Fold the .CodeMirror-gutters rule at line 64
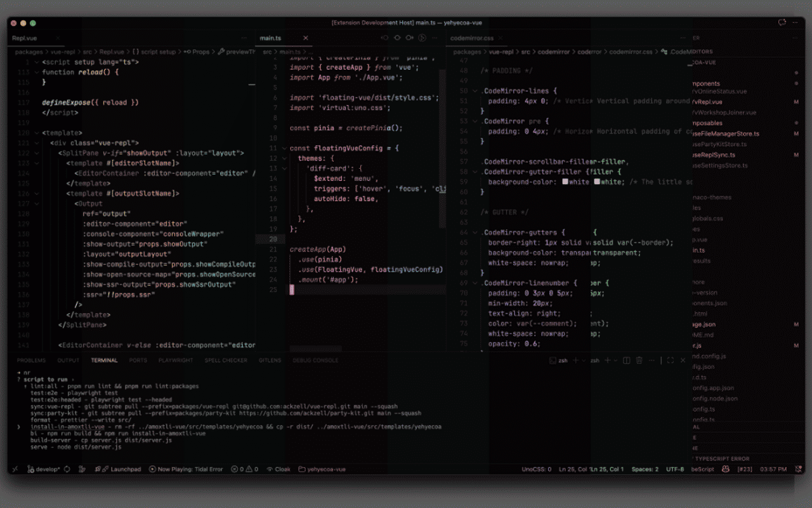The width and height of the screenshot is (812, 508). 475,232
